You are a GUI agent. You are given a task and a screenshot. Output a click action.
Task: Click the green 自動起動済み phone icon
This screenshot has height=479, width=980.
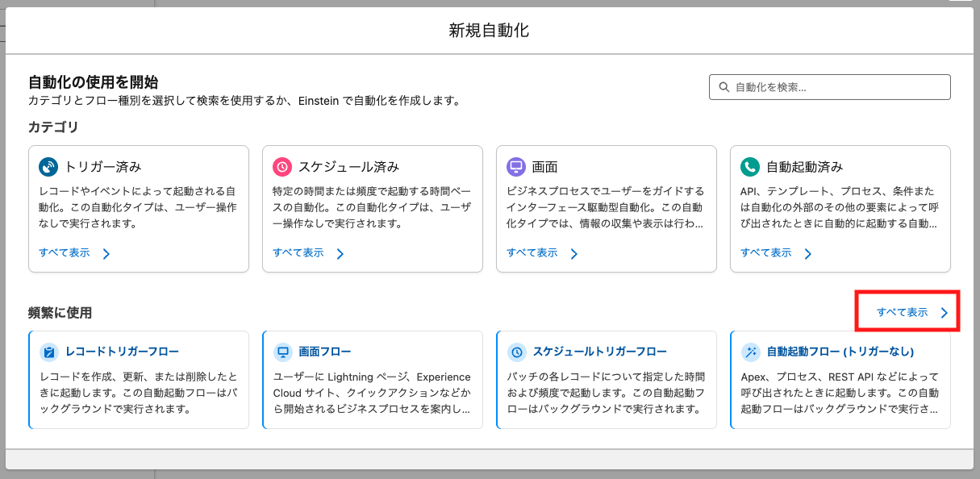(750, 167)
